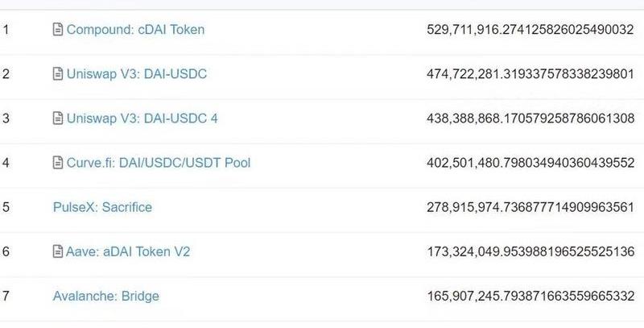Click the contract icon beside Uniswap V3: DAI-USDC

pos(57,74)
